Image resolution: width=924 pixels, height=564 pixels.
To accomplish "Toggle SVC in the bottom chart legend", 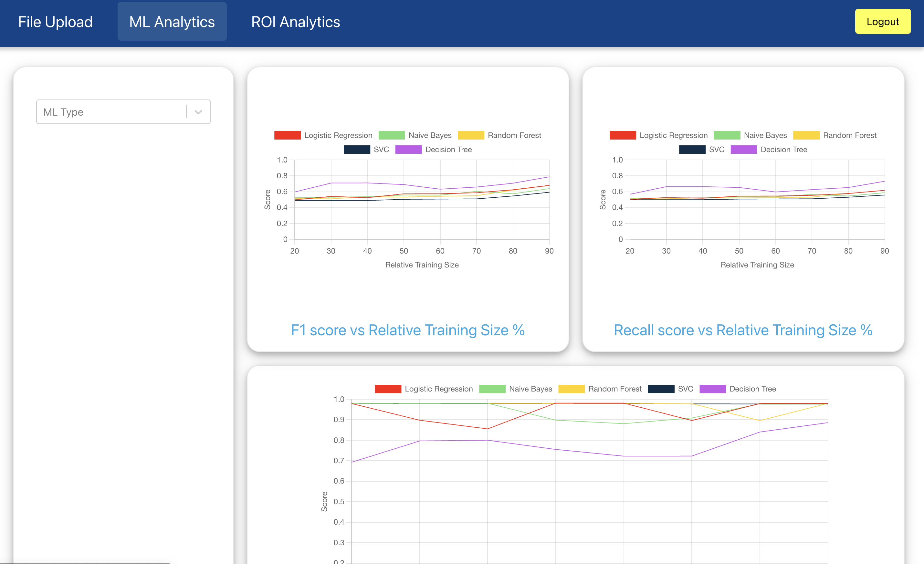I will tap(670, 389).
